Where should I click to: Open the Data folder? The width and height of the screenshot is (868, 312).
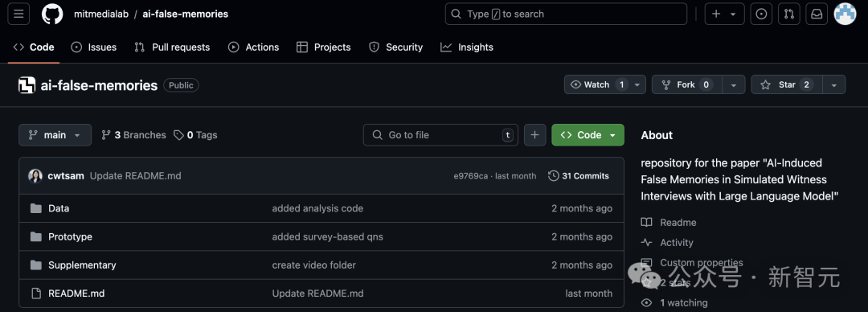[x=59, y=208]
